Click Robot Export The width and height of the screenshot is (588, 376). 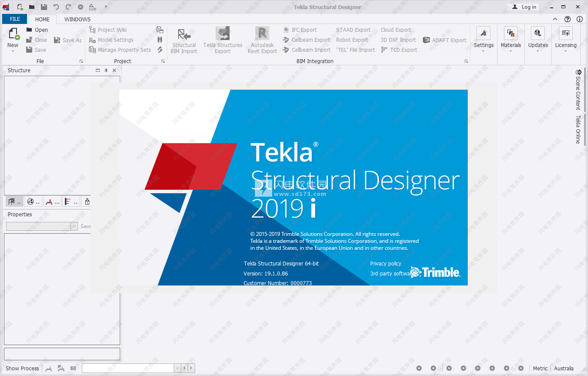352,40
